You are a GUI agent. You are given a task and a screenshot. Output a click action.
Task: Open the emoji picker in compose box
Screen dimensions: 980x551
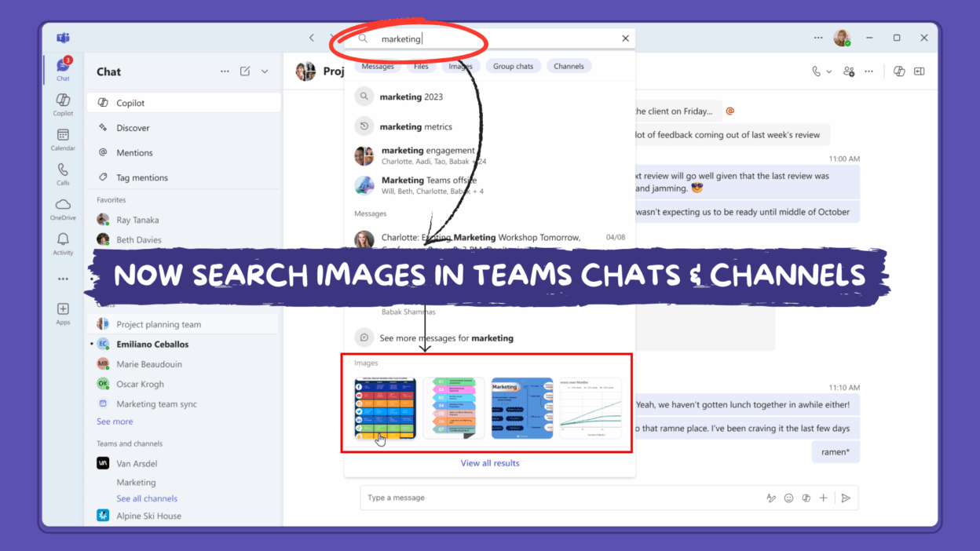[789, 498]
